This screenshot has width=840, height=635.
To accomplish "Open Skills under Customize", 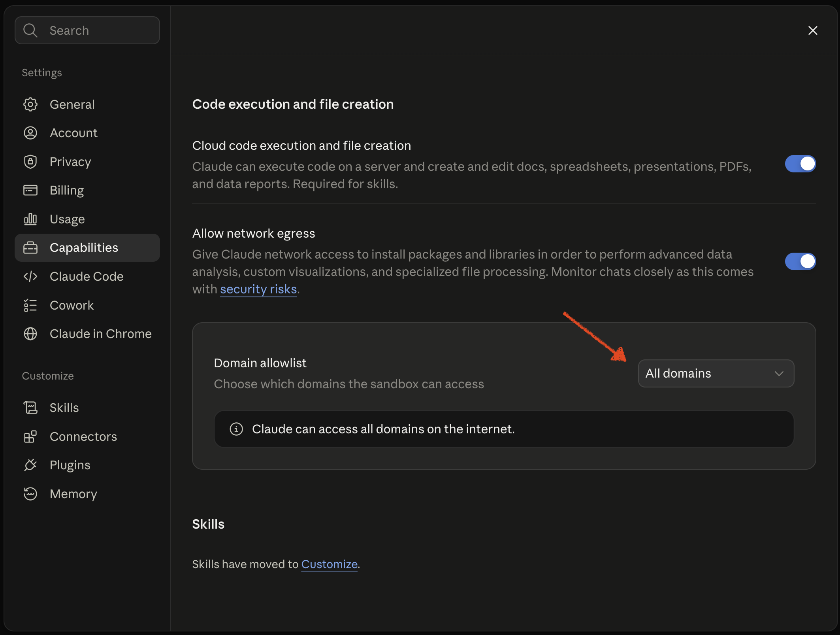I will (x=87, y=408).
